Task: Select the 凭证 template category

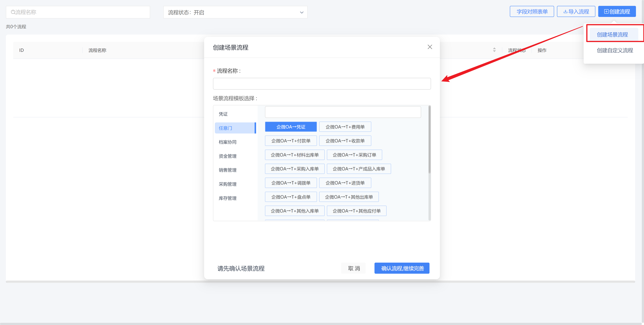Action: coord(223,114)
